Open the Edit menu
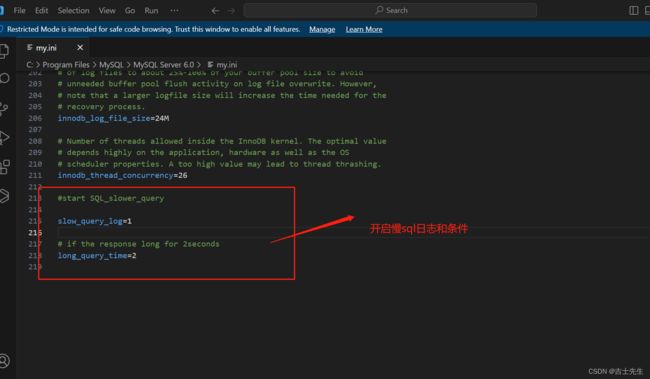The image size is (650, 379). tap(41, 10)
